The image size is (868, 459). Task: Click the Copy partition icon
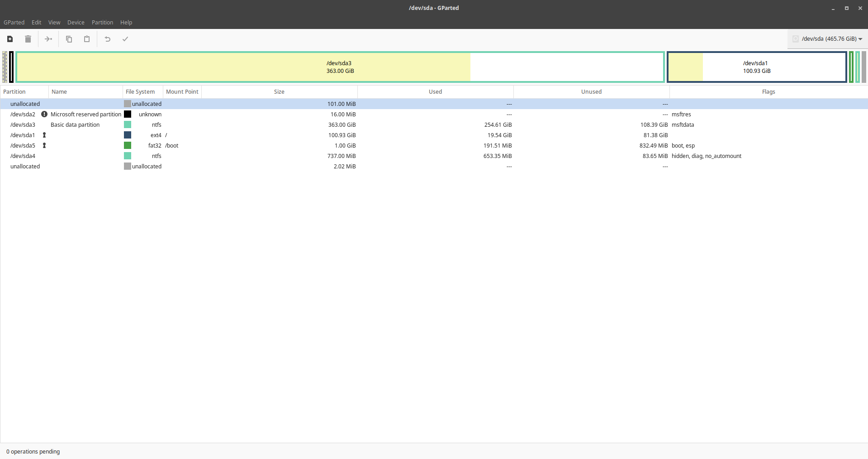[69, 39]
